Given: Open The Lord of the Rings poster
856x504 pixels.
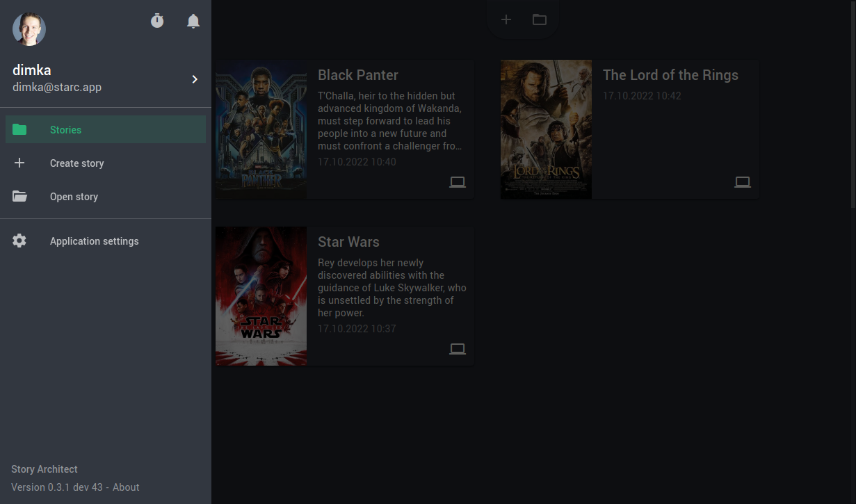Looking at the screenshot, I should (547, 129).
